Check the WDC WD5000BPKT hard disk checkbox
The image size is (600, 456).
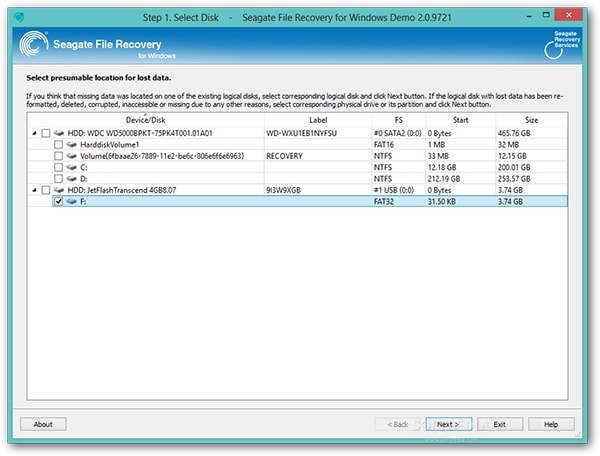(46, 133)
